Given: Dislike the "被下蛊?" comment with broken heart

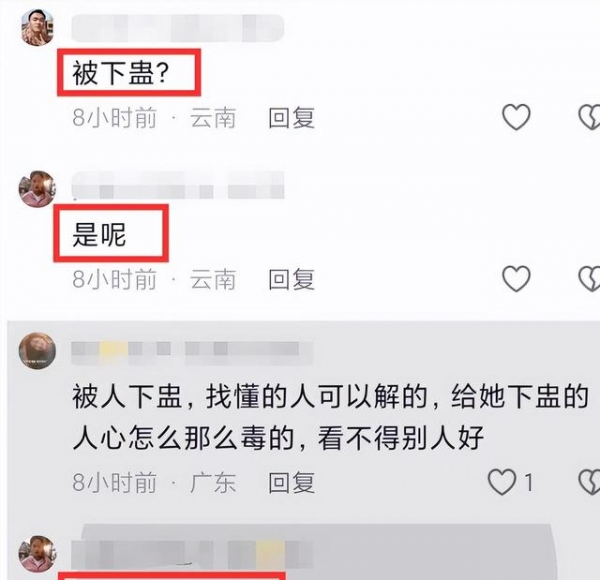Looking at the screenshot, I should click(589, 117).
